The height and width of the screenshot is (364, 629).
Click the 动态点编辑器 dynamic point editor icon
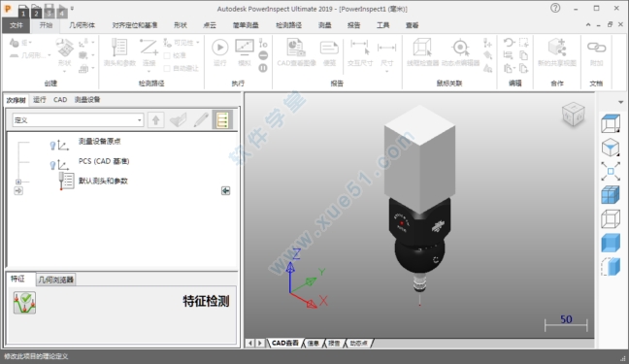(x=460, y=48)
